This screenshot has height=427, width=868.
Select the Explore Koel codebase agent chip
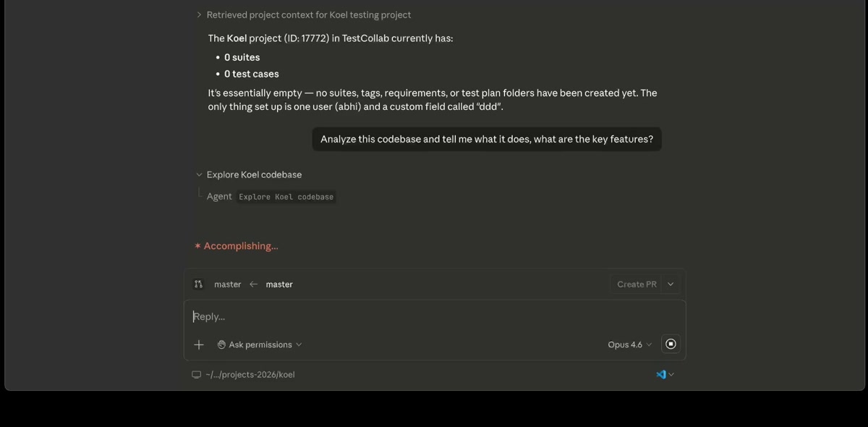(286, 196)
